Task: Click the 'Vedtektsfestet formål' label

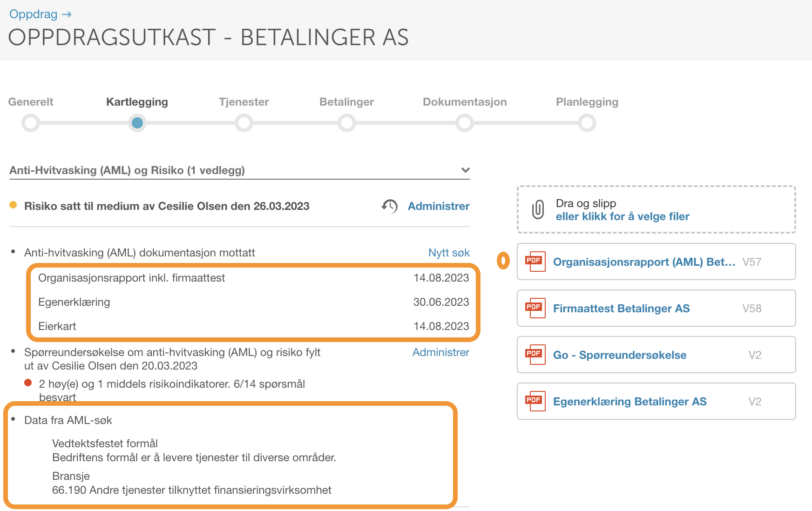Action: click(105, 444)
